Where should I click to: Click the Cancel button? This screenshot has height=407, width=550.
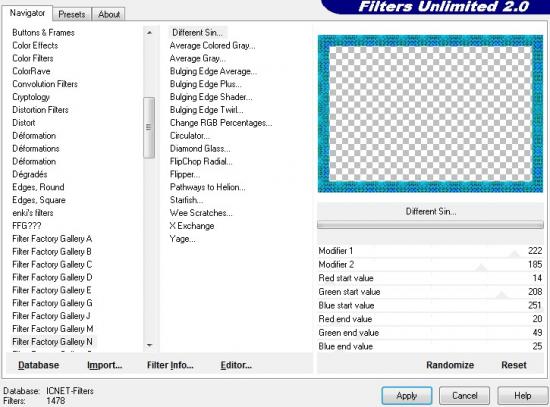[464, 396]
